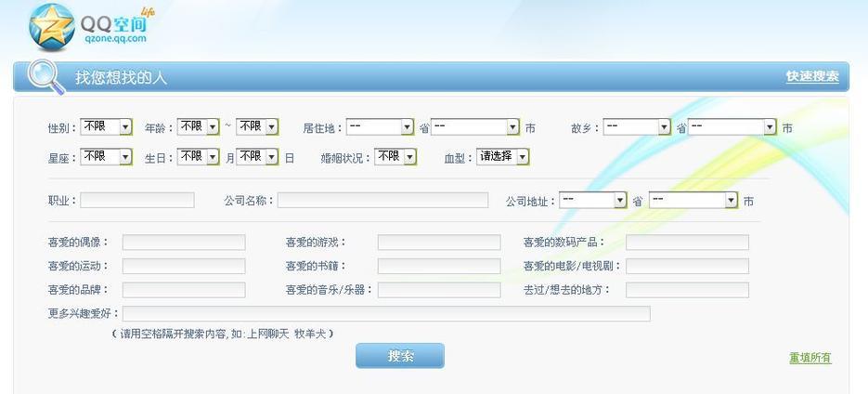This screenshot has height=394, width=868.
Task: Click the magnifying glass search icon
Action: tap(45, 76)
